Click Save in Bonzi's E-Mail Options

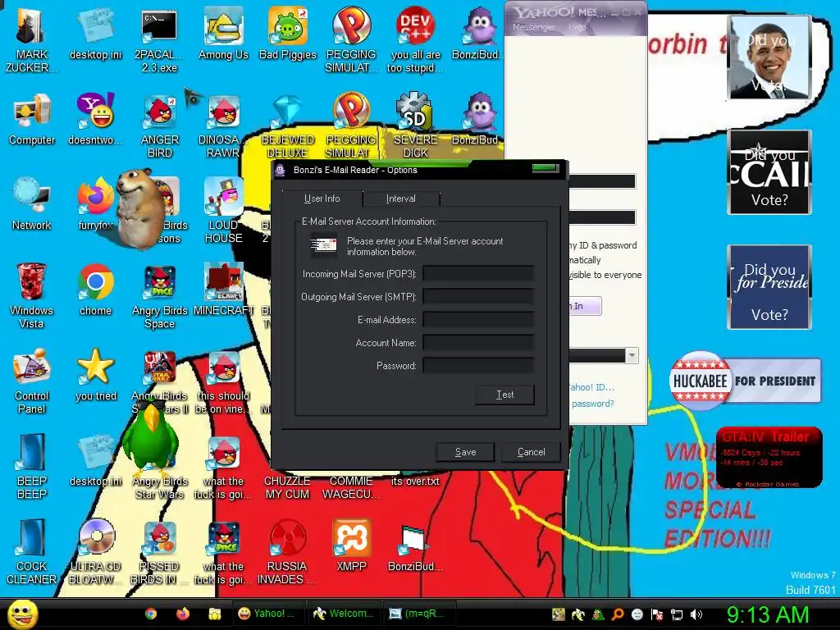click(x=466, y=452)
